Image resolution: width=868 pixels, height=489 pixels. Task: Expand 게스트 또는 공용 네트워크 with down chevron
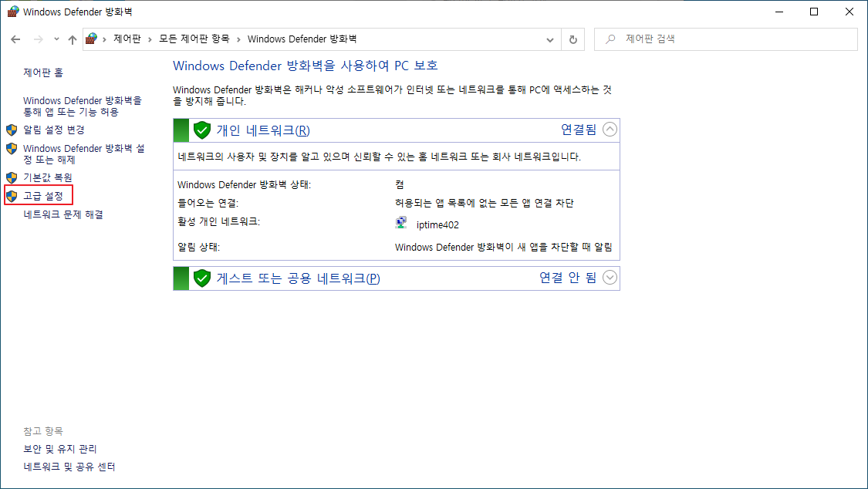(x=610, y=278)
